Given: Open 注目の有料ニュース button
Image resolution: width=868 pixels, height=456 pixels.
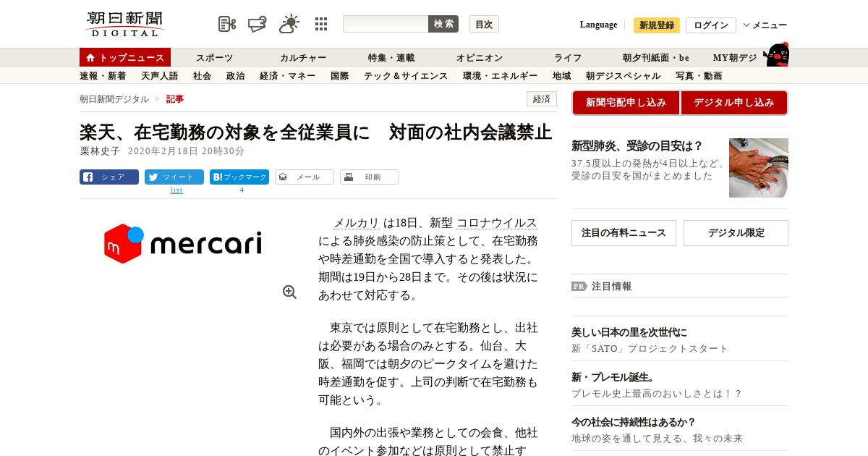Looking at the screenshot, I should pyautogui.click(x=624, y=233).
